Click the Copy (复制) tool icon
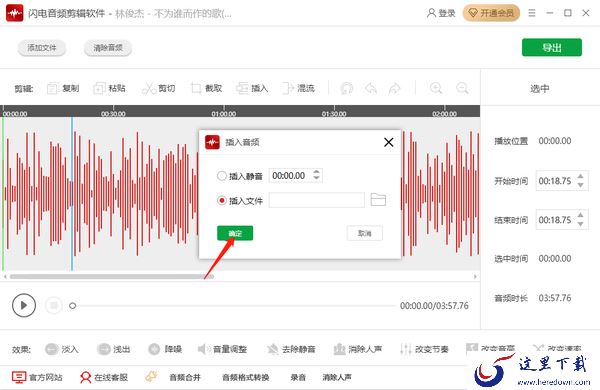This screenshot has height=390, width=600. (52, 88)
